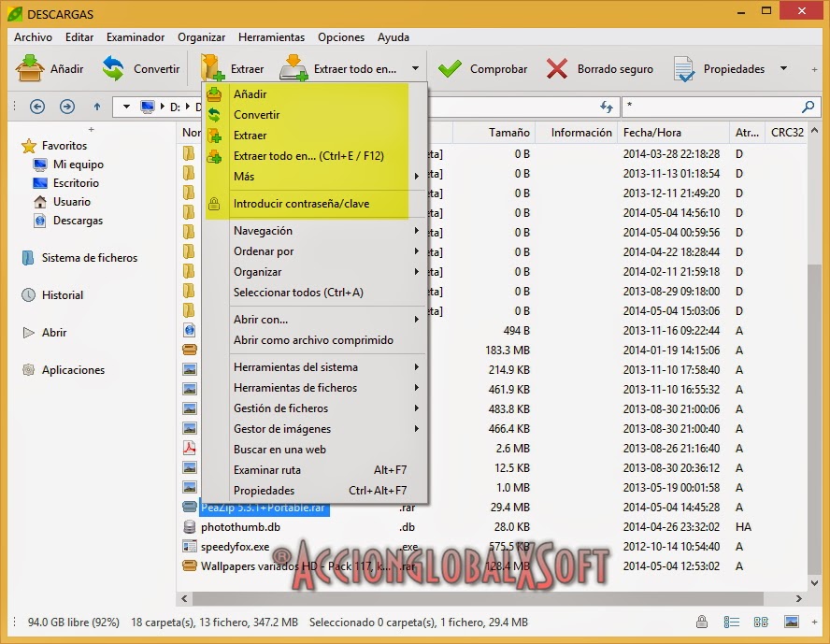Click the Sistema de ficheros book icon

(28, 258)
